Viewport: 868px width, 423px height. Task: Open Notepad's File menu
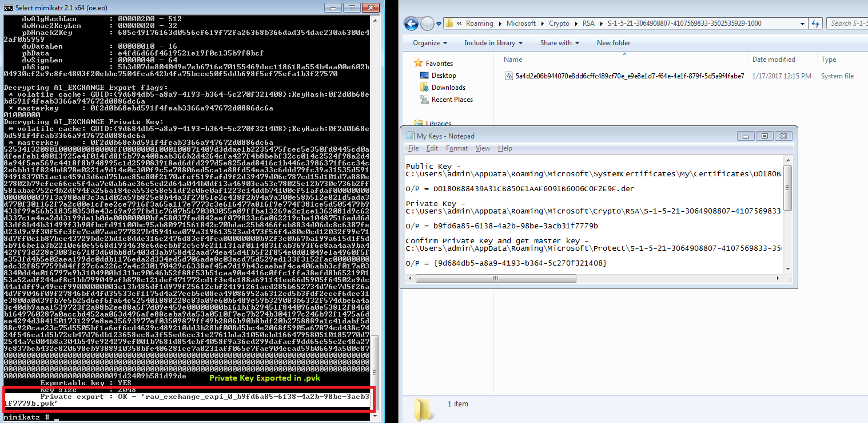coord(413,148)
